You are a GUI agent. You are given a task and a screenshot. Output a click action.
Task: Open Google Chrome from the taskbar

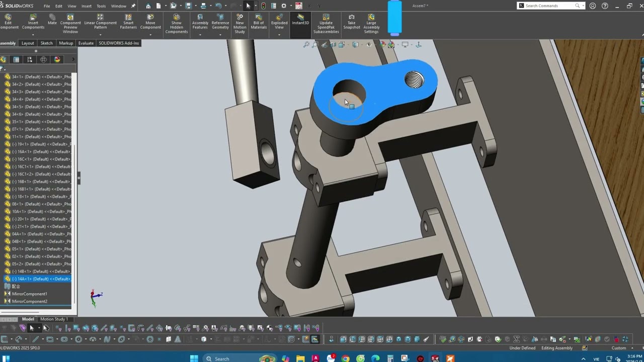click(346, 358)
